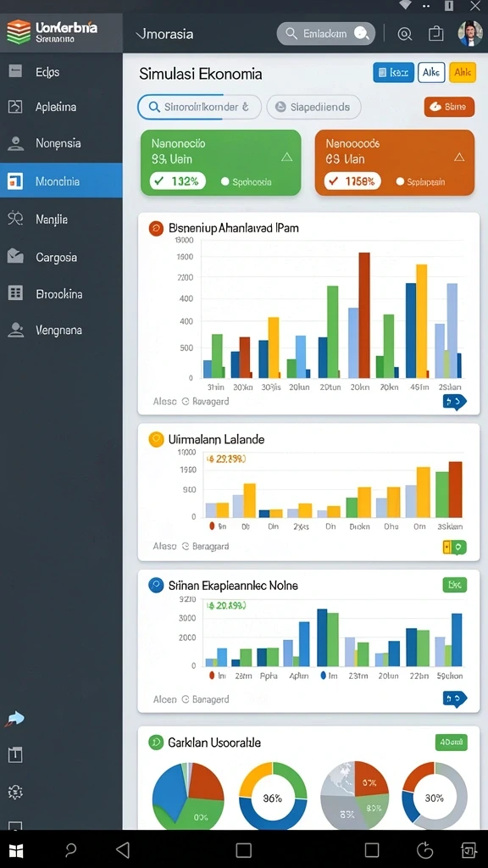Click the green Ekc button on Sriinan card
The image size is (488, 868).
[455, 585]
